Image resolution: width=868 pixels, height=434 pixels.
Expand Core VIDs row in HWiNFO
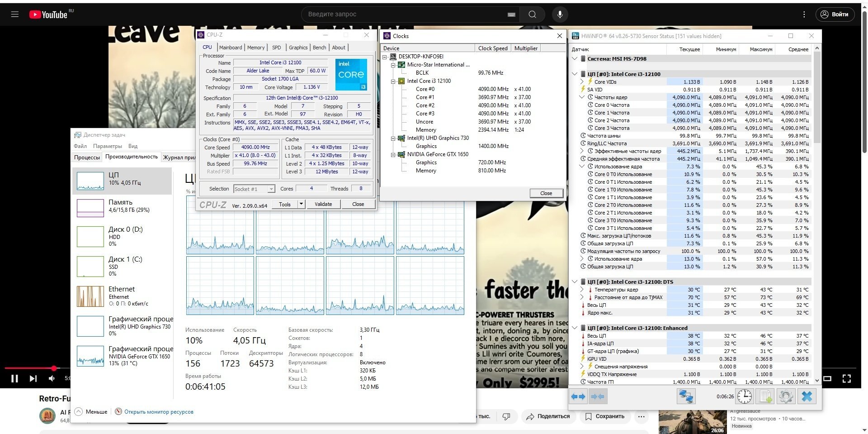coord(582,82)
